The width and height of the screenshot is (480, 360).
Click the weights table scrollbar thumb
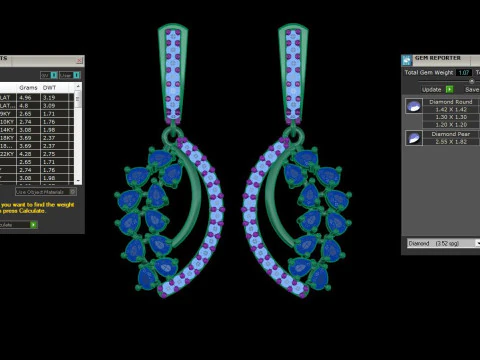[78, 100]
